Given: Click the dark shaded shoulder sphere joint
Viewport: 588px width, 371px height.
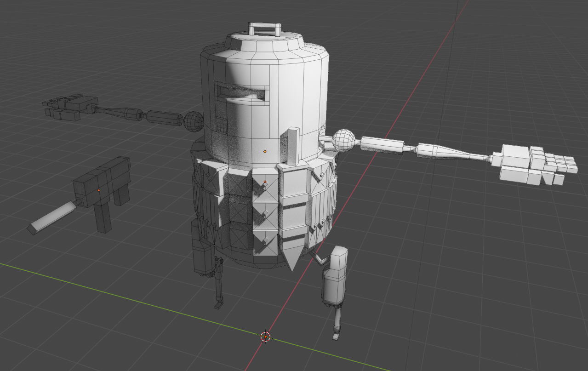Looking at the screenshot, I should point(194,121).
